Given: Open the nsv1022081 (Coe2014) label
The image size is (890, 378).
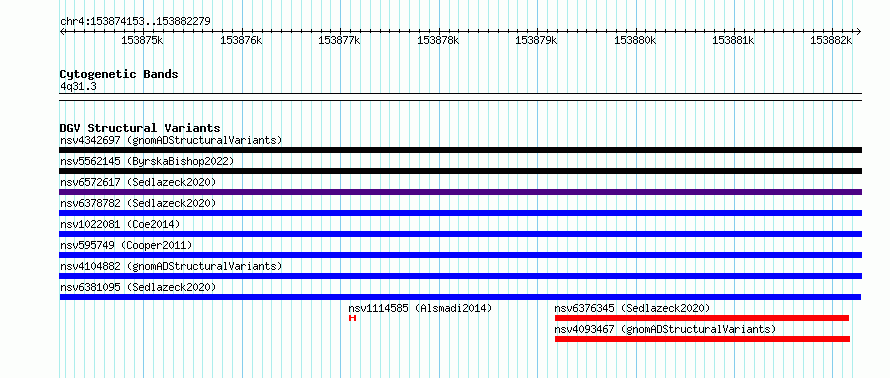Looking at the screenshot, I should pyautogui.click(x=120, y=224).
